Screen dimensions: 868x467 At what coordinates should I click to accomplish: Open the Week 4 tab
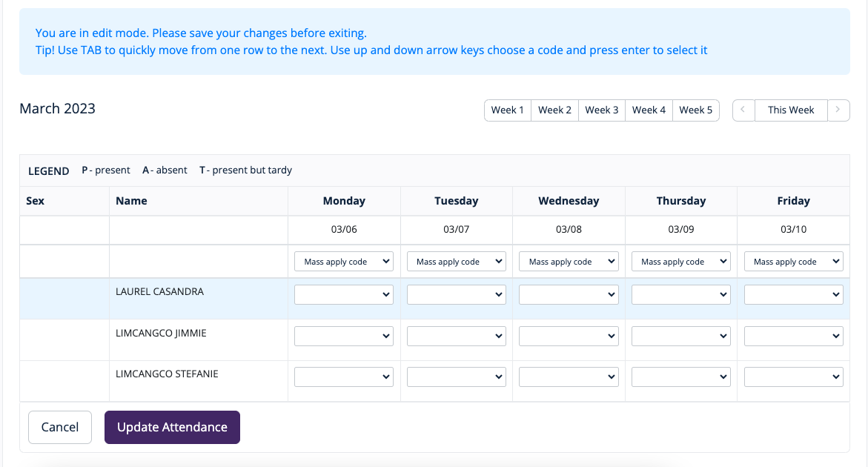[x=649, y=110]
